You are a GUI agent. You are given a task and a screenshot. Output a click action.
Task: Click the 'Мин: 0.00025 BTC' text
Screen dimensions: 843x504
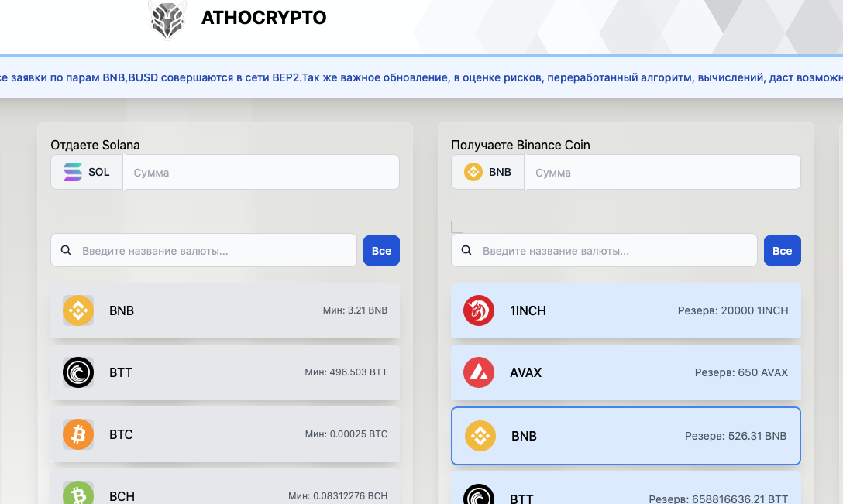(x=346, y=434)
